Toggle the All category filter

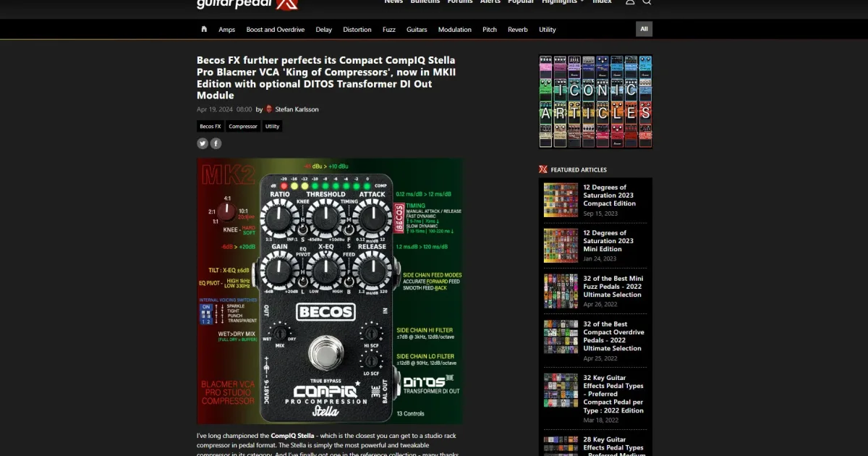tap(644, 29)
